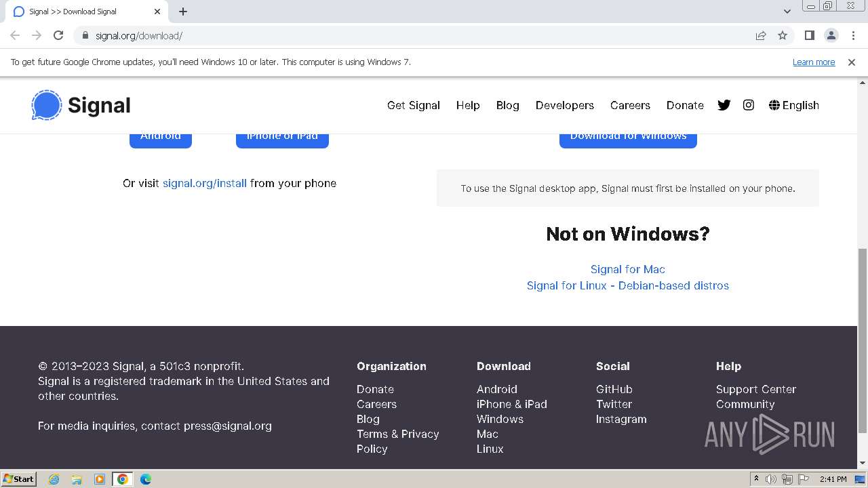Click the Signal logo icon
The width and height of the screenshot is (868, 488).
tap(47, 105)
